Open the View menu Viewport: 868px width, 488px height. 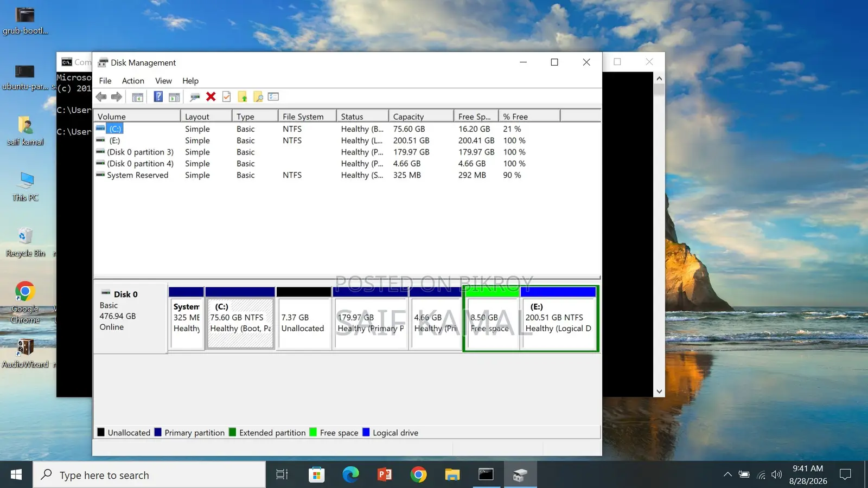tap(163, 81)
